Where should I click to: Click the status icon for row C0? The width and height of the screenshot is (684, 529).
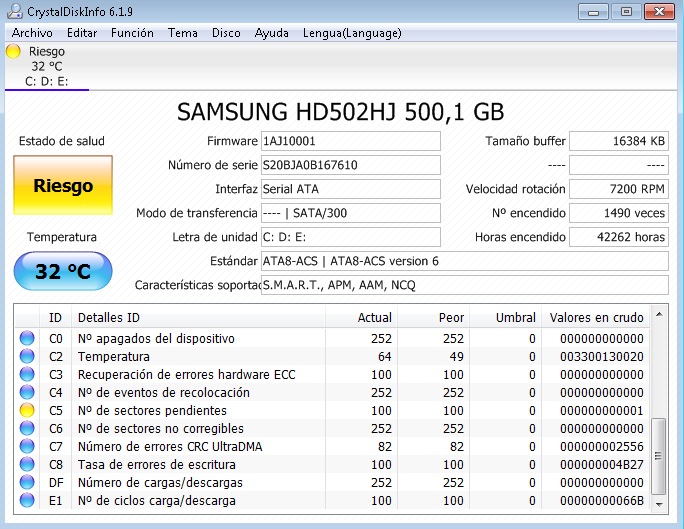tap(27, 338)
